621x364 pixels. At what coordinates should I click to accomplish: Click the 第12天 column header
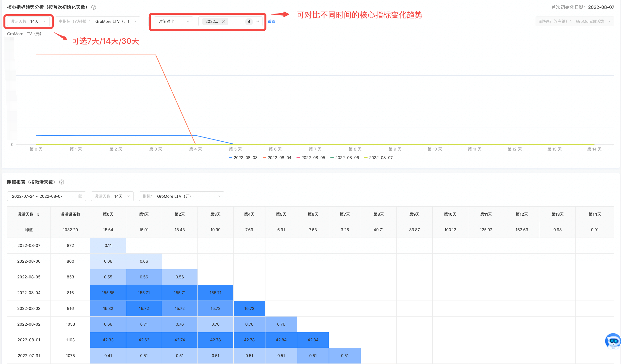coord(522,214)
